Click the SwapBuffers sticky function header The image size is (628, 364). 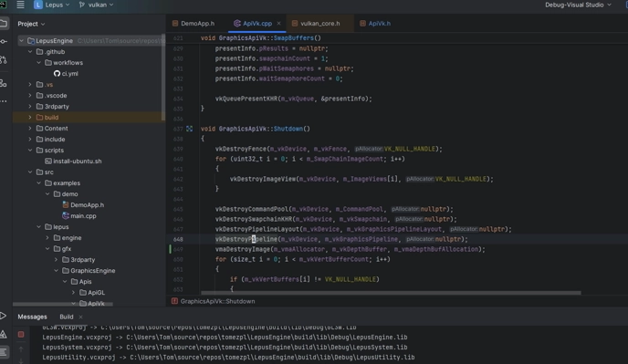click(261, 38)
